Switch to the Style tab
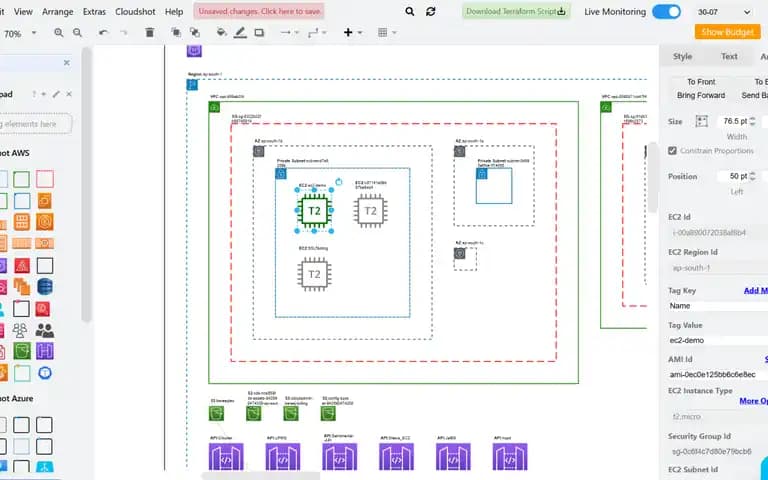Image resolution: width=768 pixels, height=480 pixels. tap(682, 56)
